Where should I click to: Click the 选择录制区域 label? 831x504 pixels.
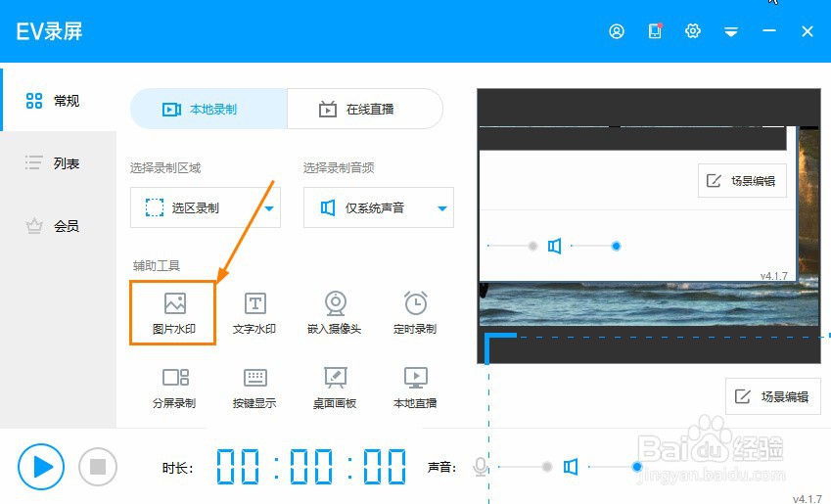(165, 168)
